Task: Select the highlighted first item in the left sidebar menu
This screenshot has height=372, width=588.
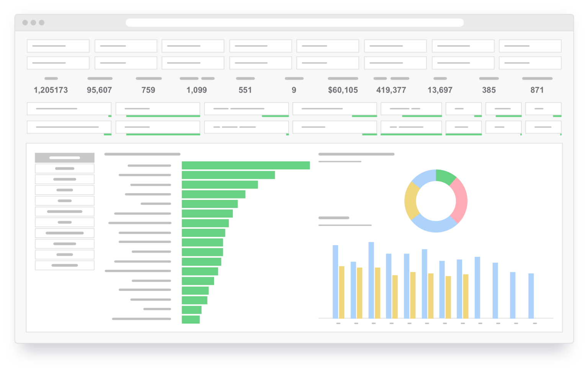Action: [x=64, y=157]
